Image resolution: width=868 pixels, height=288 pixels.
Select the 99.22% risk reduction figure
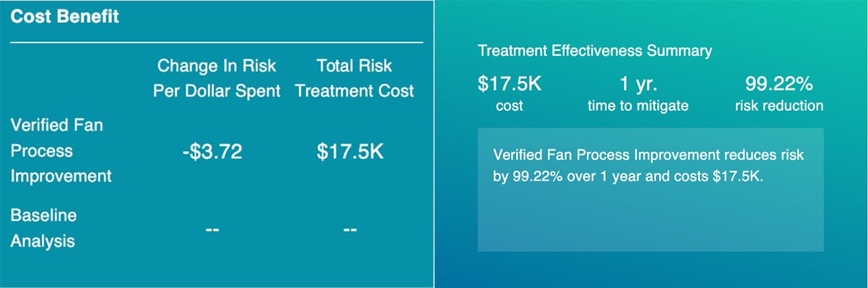pos(779,84)
